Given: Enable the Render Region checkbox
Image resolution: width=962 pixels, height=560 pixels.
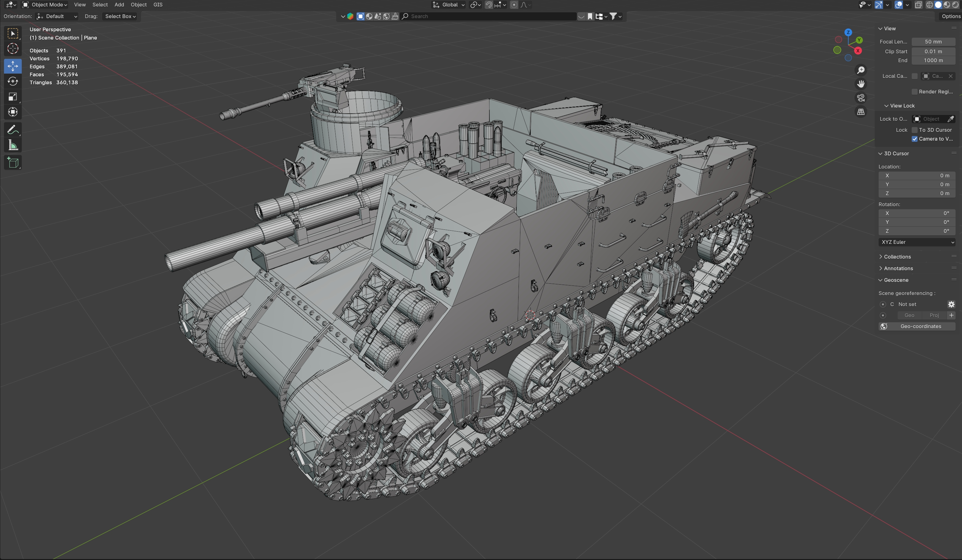Looking at the screenshot, I should pos(914,92).
